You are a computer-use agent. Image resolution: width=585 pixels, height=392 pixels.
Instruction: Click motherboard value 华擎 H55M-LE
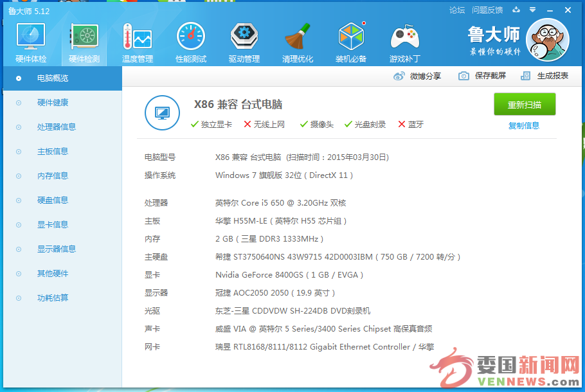tap(281, 221)
